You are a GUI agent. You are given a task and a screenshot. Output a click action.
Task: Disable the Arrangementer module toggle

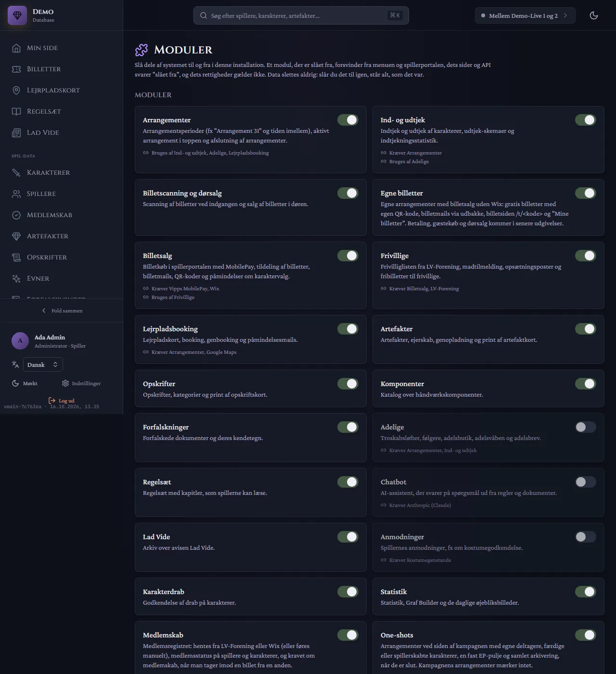click(348, 120)
